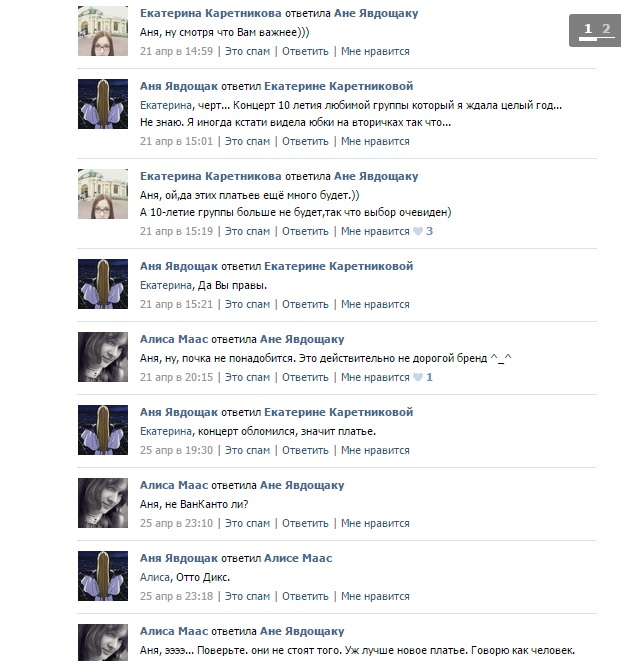
Task: Open Ане Явдощаку link in first comment header
Action: click(376, 13)
